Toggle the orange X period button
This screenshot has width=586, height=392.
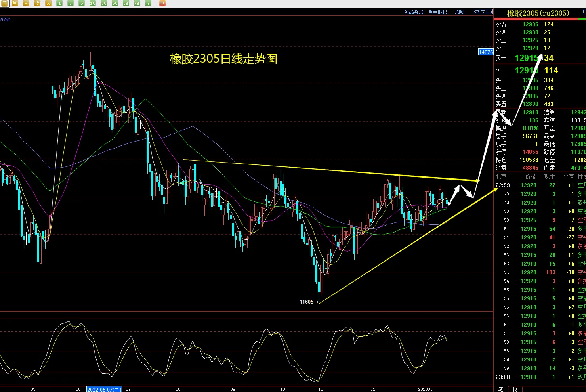(48, 3)
